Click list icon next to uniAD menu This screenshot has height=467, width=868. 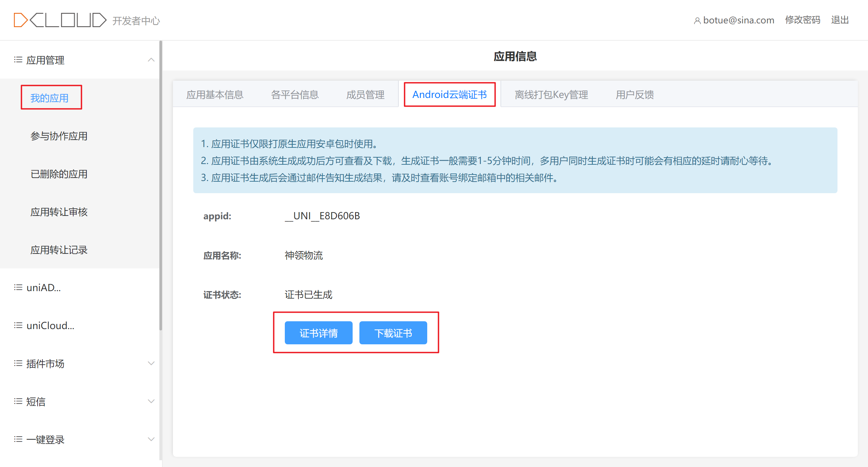18,288
